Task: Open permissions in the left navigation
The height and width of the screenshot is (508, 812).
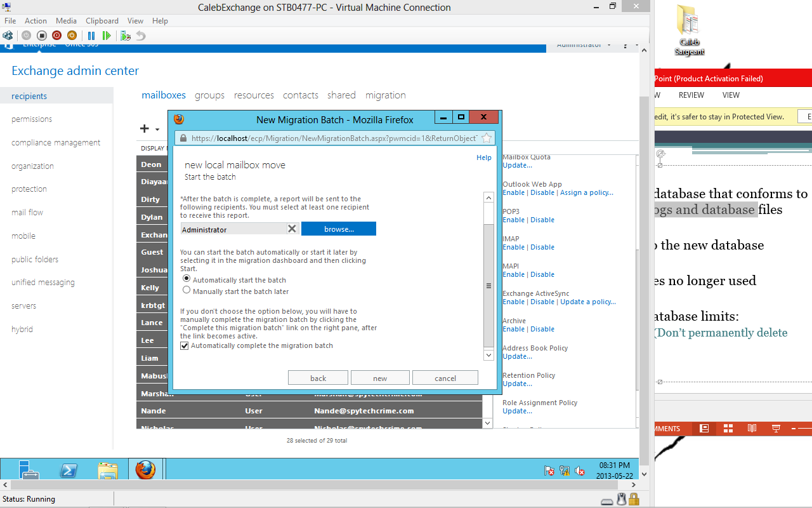Action: [32, 119]
